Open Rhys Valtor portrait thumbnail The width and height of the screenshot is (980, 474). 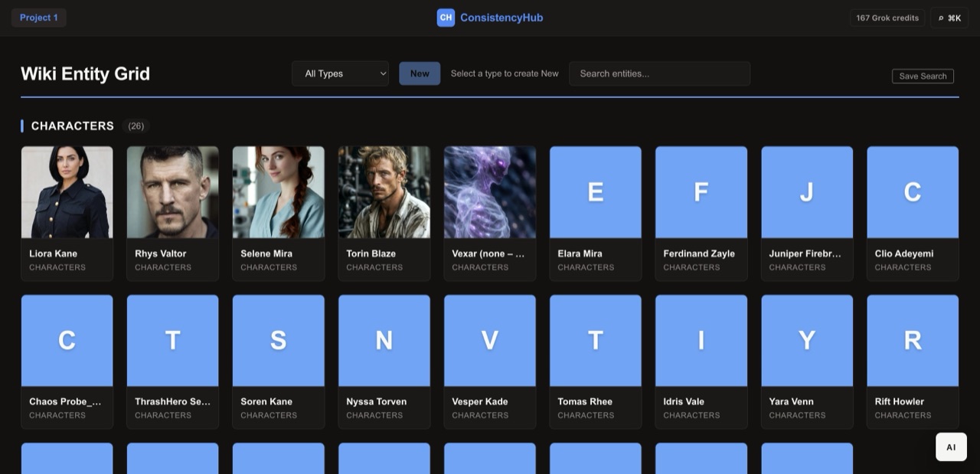click(x=173, y=192)
